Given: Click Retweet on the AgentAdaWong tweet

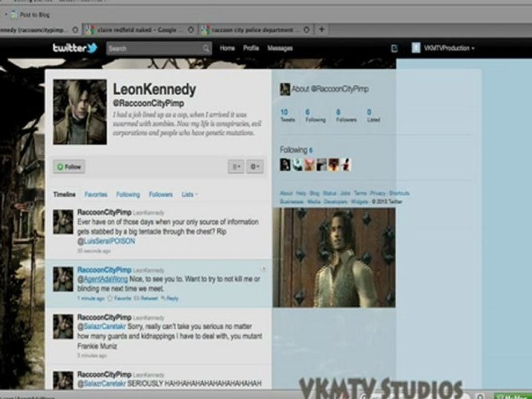Looking at the screenshot, I should tap(146, 298).
